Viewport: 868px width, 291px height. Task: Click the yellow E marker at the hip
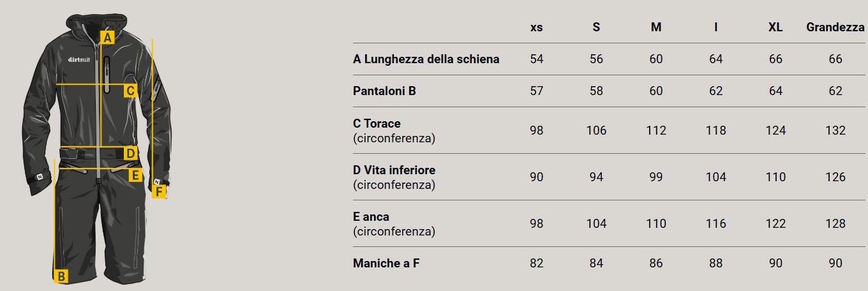pyautogui.click(x=135, y=175)
